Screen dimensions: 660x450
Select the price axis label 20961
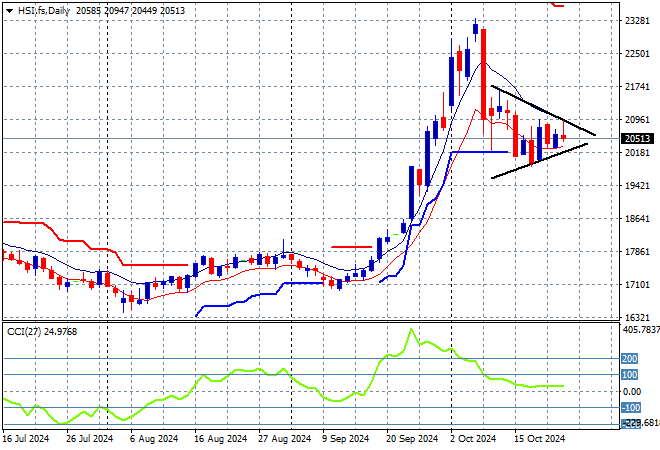click(637, 120)
